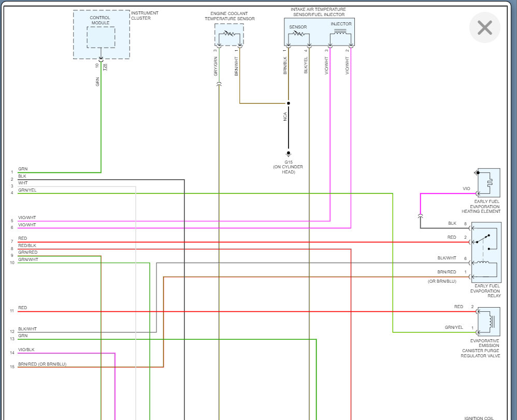517x420 pixels.
Task: Click the 'GRN/RED' label at line 9
Action: 27,253
